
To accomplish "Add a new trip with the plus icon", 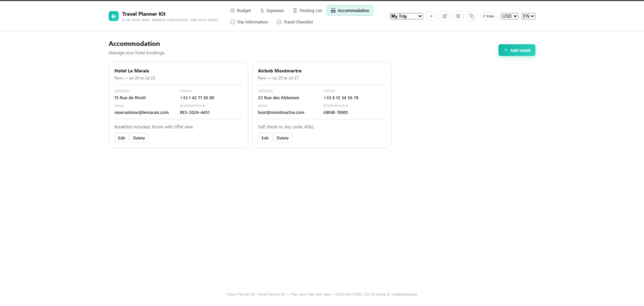I will click(x=431, y=16).
